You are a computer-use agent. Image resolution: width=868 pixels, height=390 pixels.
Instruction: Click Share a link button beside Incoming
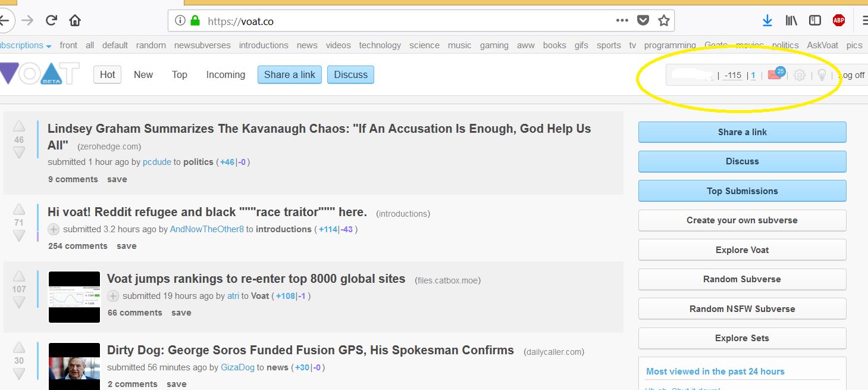click(290, 74)
